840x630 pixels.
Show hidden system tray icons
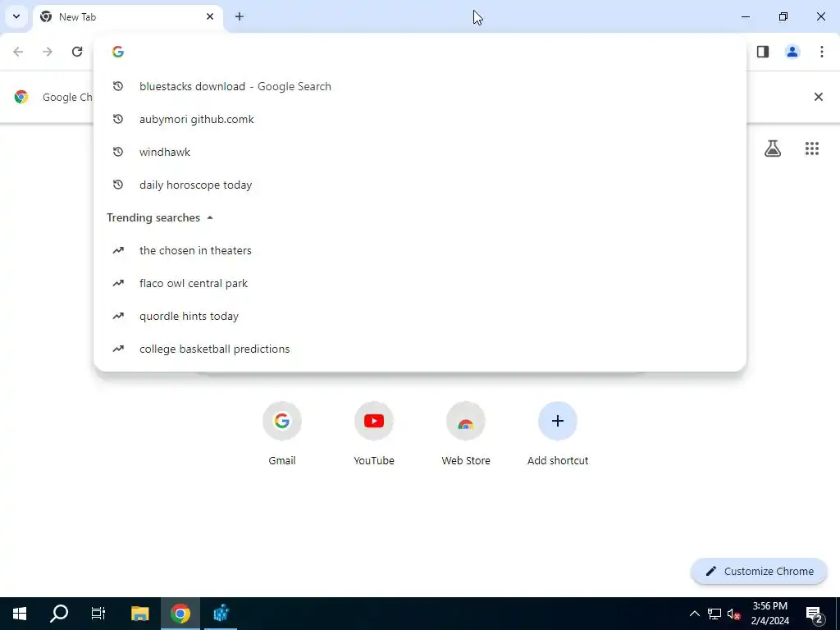[694, 614]
